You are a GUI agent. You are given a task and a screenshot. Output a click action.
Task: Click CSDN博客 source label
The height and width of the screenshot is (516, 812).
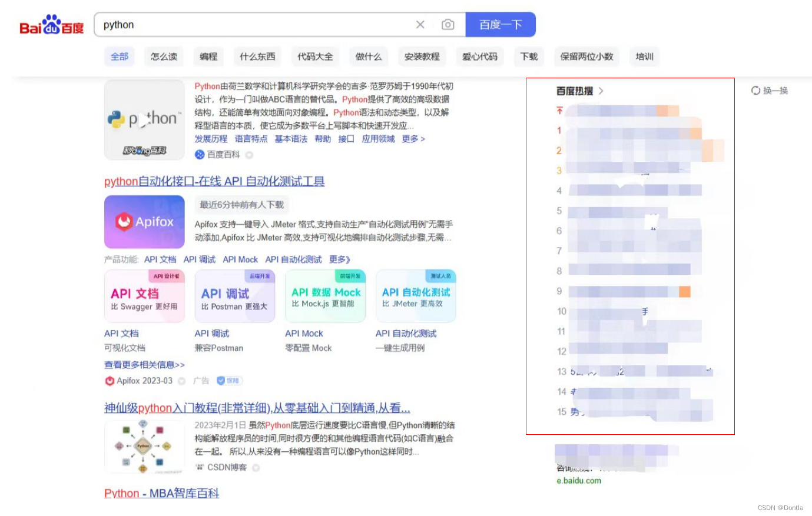pos(227,467)
